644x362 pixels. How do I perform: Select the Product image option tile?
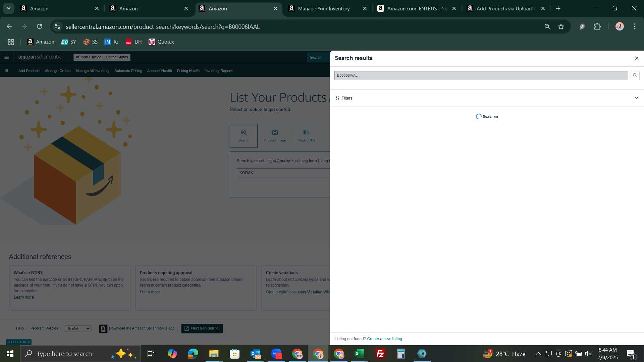pyautogui.click(x=275, y=136)
